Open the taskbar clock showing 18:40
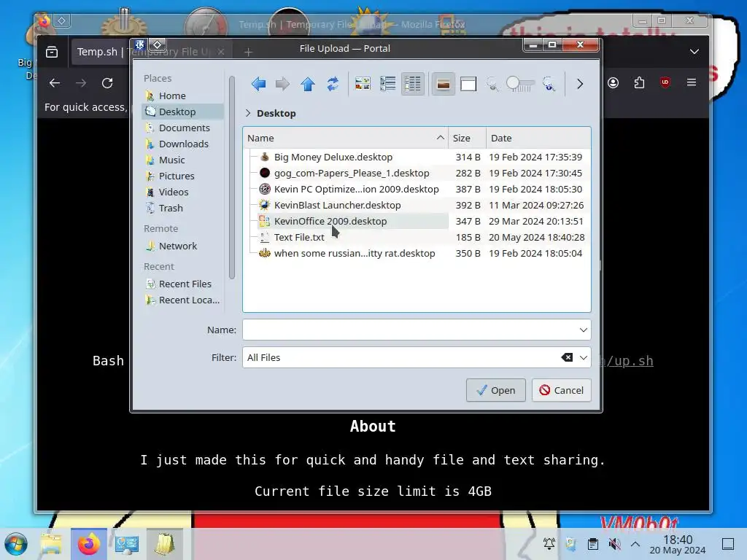Image resolution: width=747 pixels, height=560 pixels. click(x=678, y=544)
